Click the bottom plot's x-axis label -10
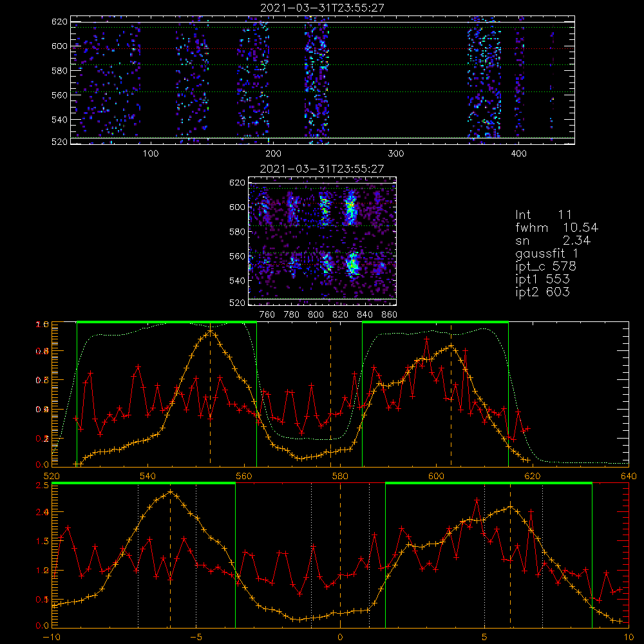This screenshot has height=644, width=644. coord(52,638)
